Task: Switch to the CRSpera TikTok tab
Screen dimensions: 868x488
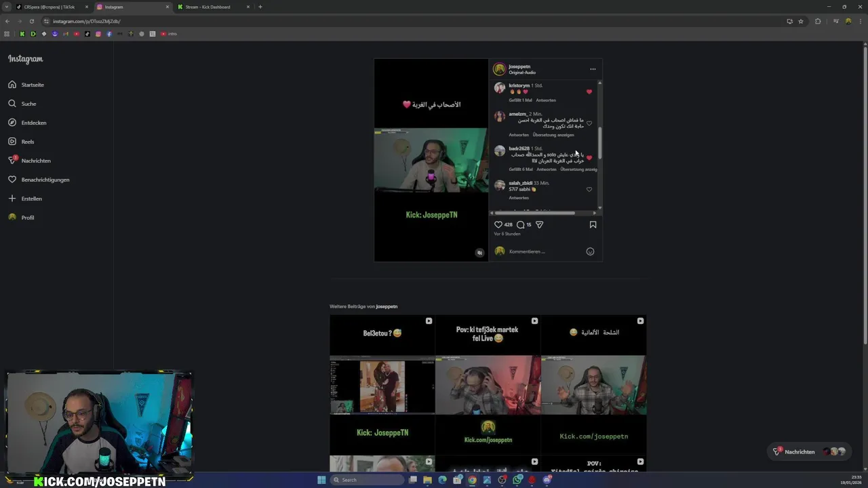Action: pos(54,7)
